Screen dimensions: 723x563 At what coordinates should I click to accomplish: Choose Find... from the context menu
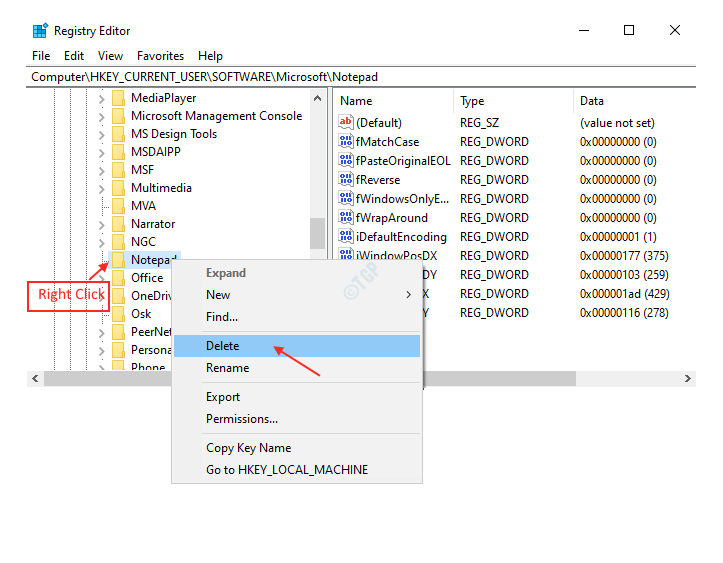point(297,317)
